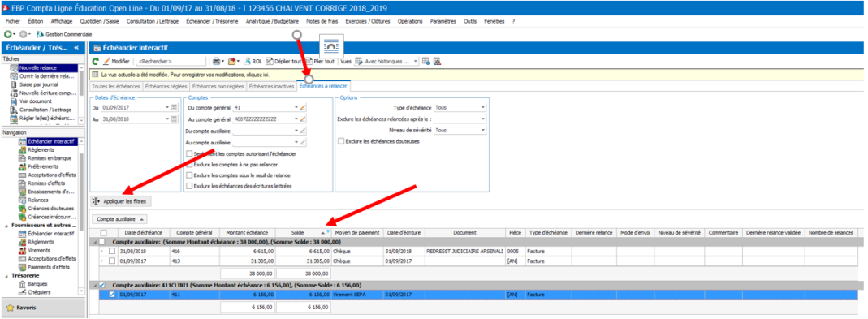This screenshot has height=319, width=868.
Task: Collapse Fournisseurs et autres tree section
Action: pyautogui.click(x=6, y=226)
